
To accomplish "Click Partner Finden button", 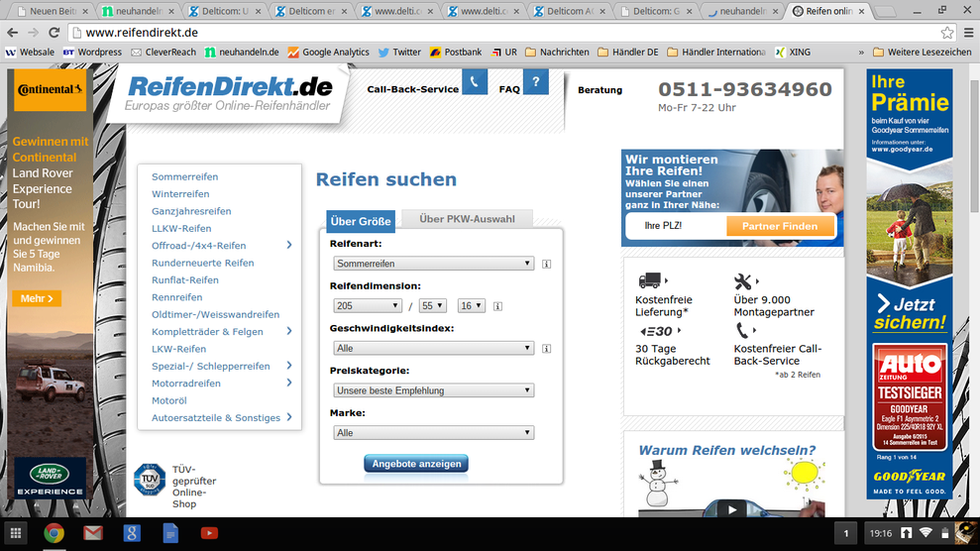I will (780, 226).
